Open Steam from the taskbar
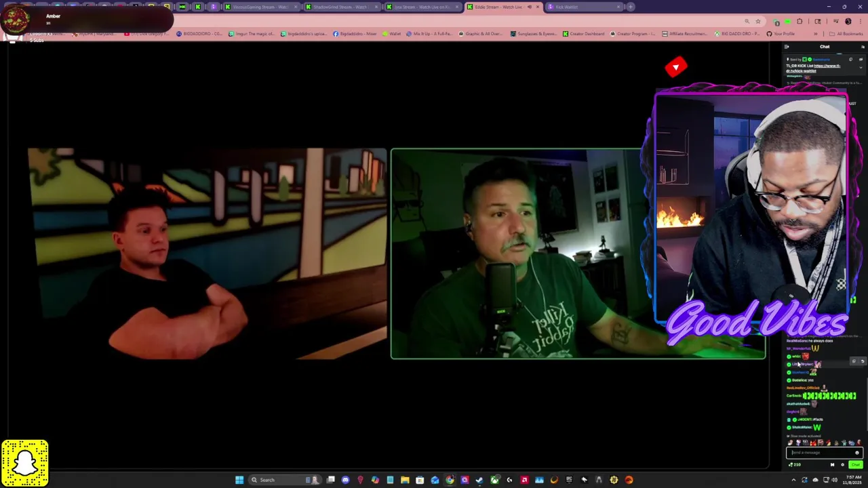Image resolution: width=868 pixels, height=488 pixels. 479,480
